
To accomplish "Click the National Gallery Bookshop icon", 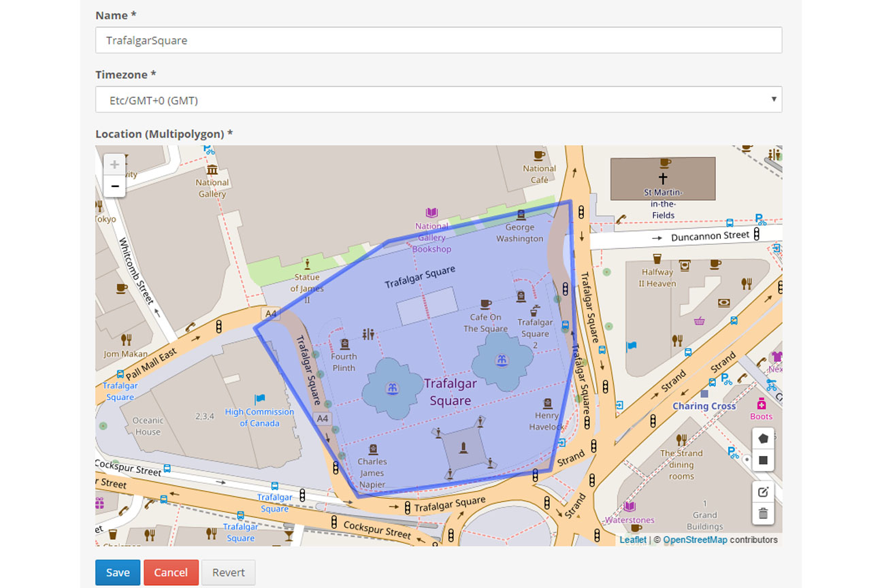I will (431, 213).
